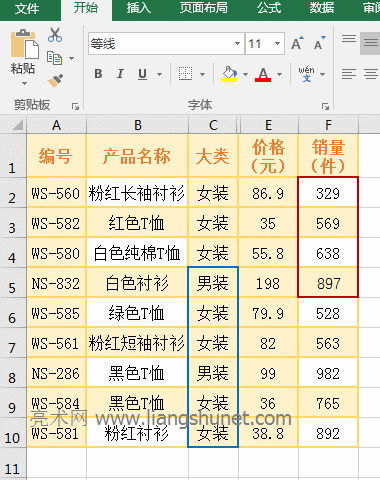The image size is (380, 480).
Task: Open the font dialog launcher
Action: (325, 106)
